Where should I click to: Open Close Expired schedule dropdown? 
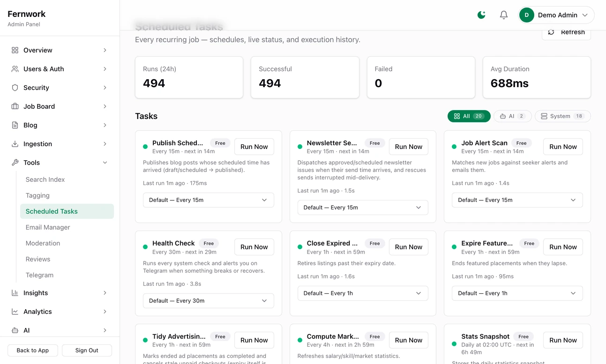pyautogui.click(x=363, y=293)
